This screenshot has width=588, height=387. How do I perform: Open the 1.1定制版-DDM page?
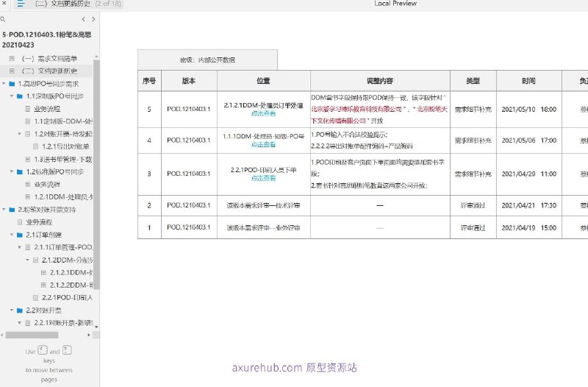click(x=63, y=121)
